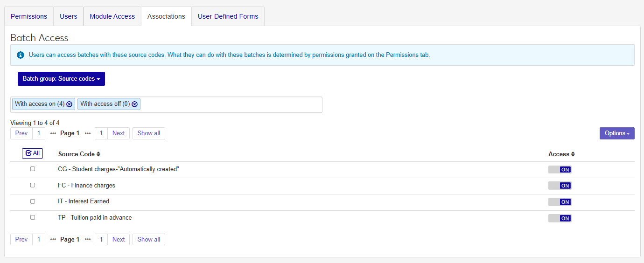Click the top Prev page button
This screenshot has height=263, width=644.
21,133
